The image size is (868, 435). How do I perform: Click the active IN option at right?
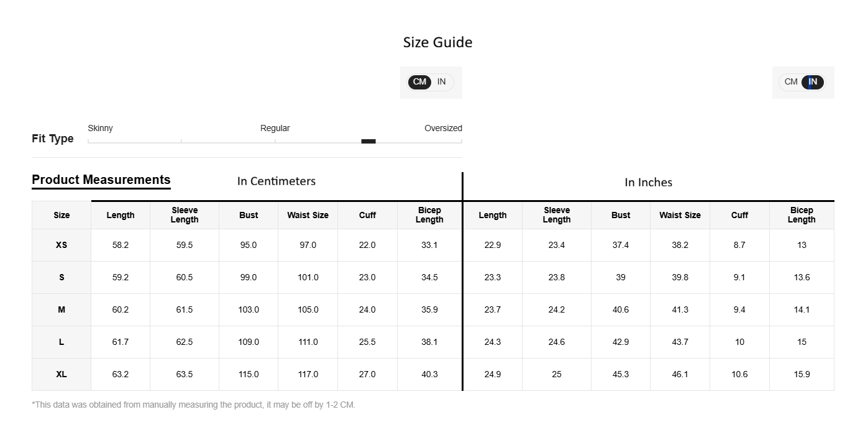point(813,82)
